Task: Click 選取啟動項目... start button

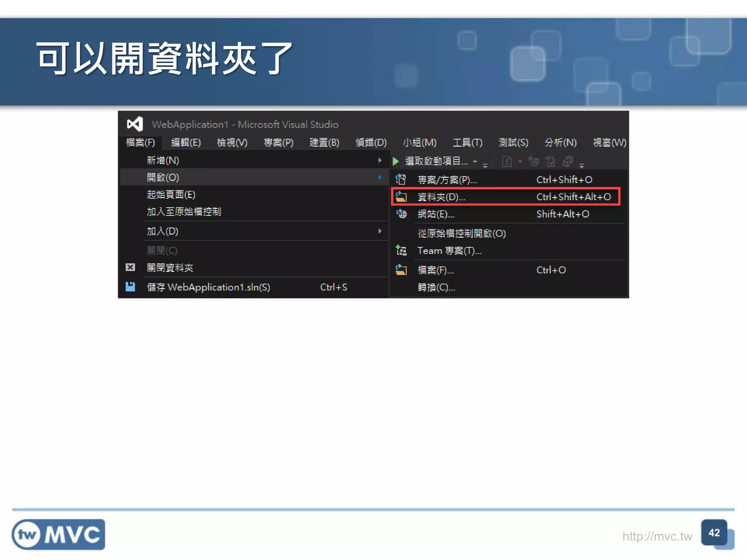Action: click(431, 161)
